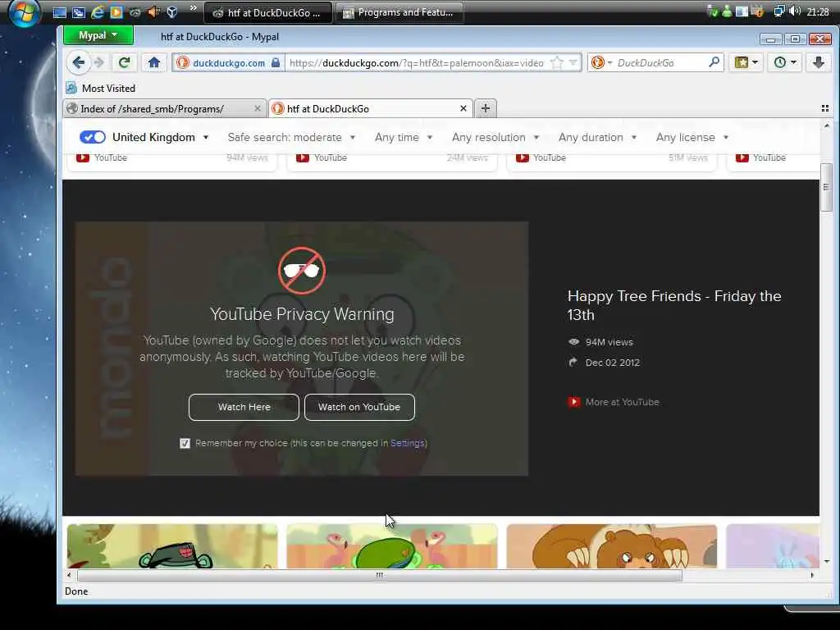This screenshot has width=840, height=630.
Task: Open the Any duration filter dropdown
Action: coord(597,137)
